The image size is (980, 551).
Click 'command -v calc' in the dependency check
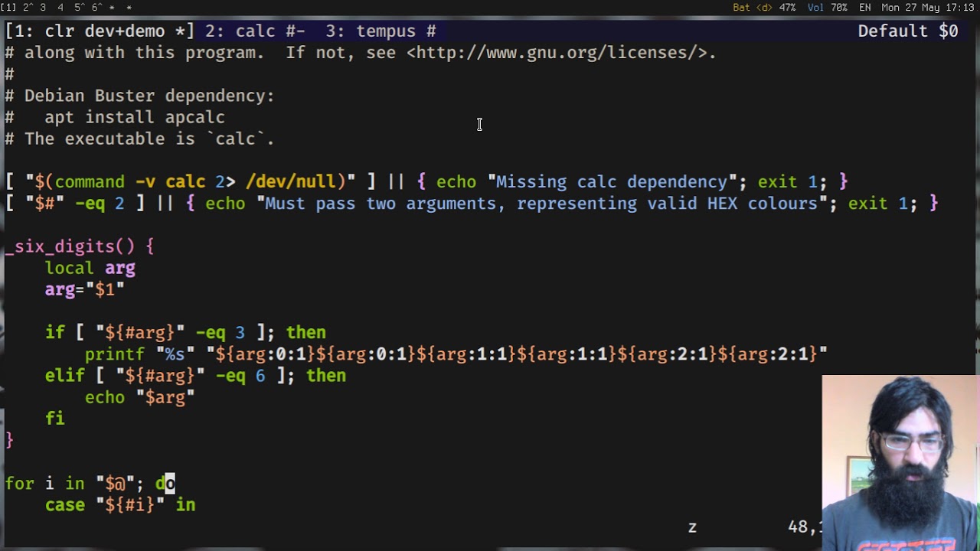[129, 181]
